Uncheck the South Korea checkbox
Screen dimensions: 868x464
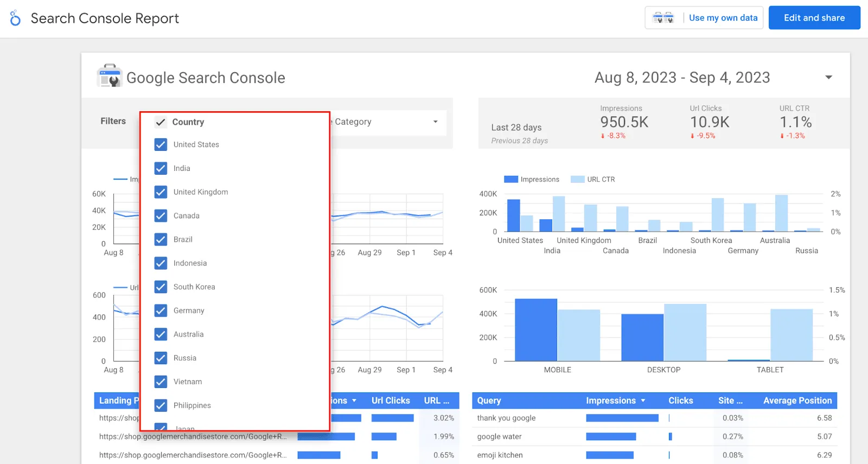coord(161,287)
